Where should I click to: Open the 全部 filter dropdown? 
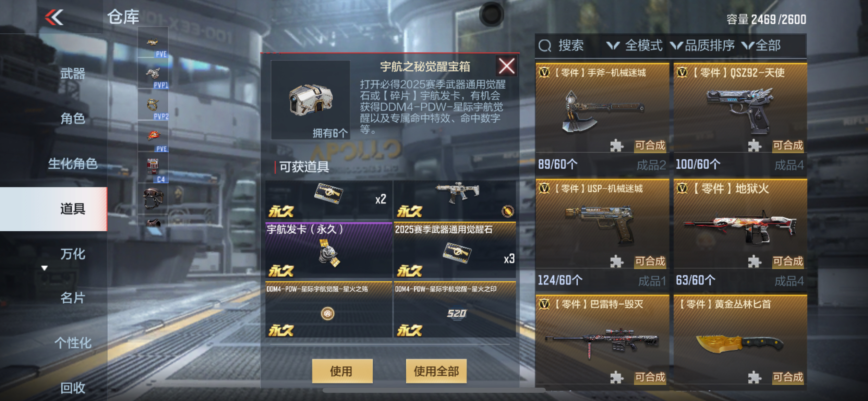coord(761,46)
